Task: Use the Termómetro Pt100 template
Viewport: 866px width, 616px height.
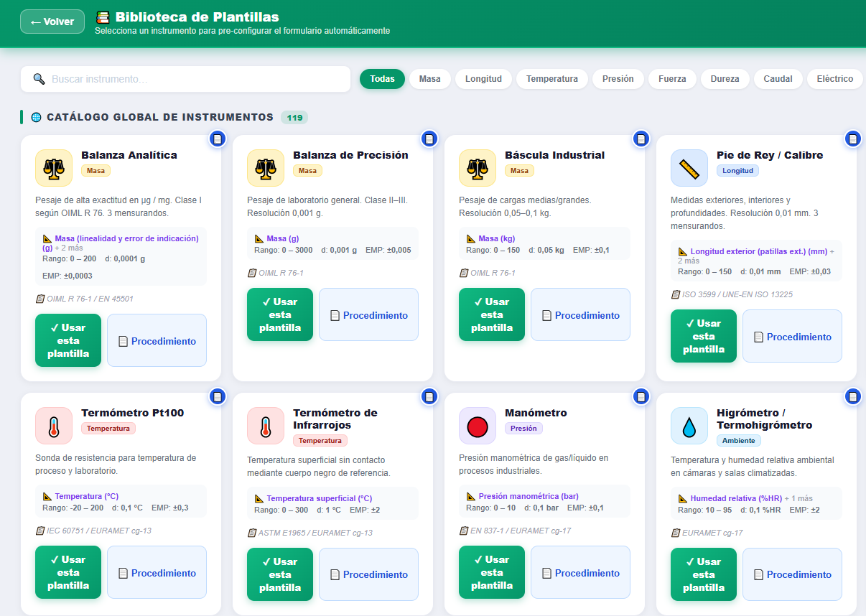Action: (x=68, y=572)
